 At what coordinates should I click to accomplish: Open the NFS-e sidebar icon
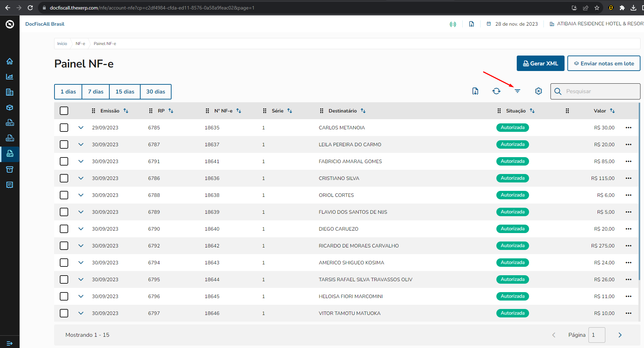pos(9,123)
